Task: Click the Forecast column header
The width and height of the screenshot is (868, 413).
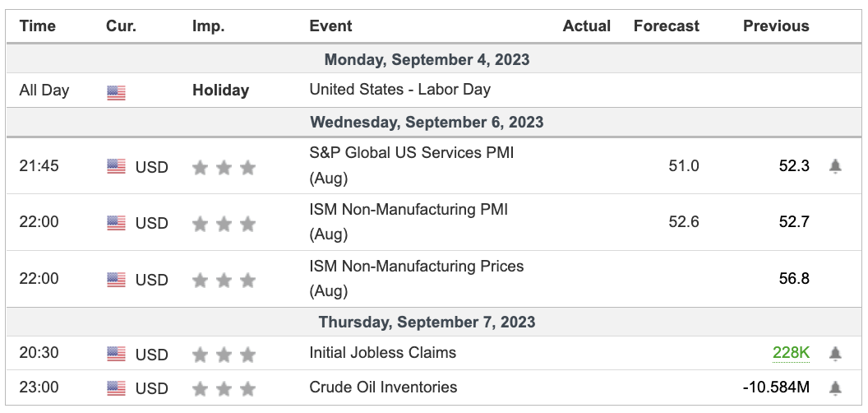Action: coord(666,26)
